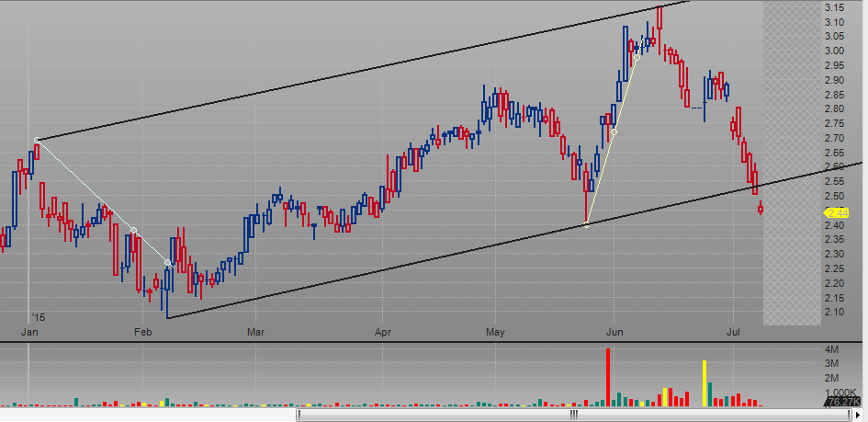This screenshot has height=422, width=868.
Task: Select the trendline anchor at the January high
Action: pyautogui.click(x=37, y=140)
